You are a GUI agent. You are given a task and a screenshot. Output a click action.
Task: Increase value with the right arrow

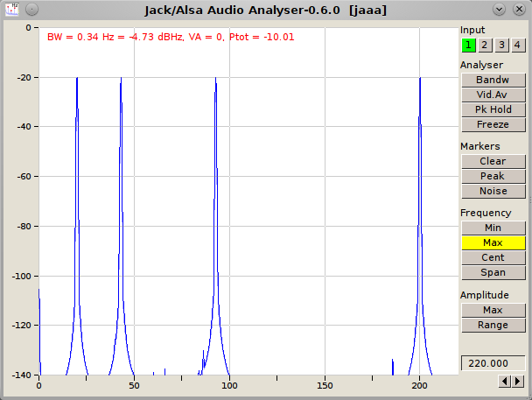pos(517,382)
